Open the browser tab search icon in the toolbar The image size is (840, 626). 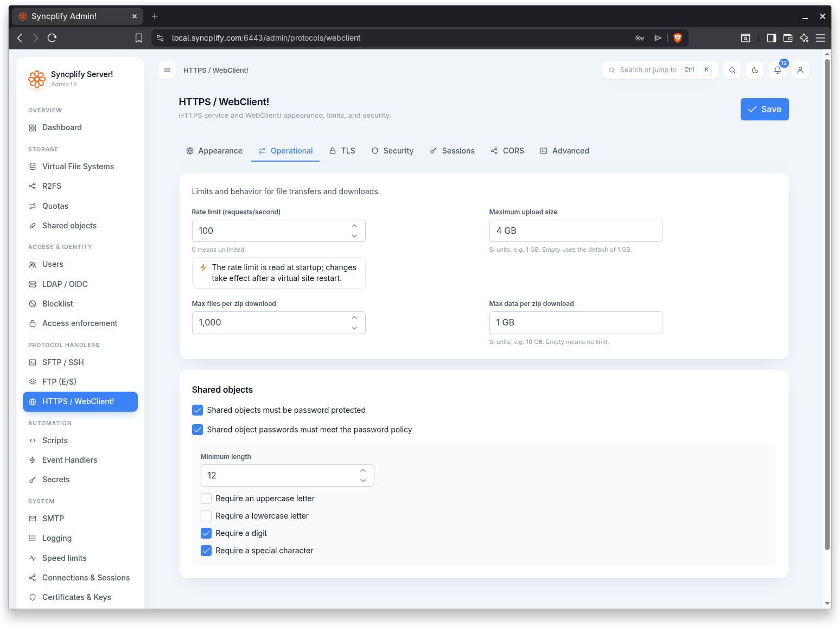746,38
